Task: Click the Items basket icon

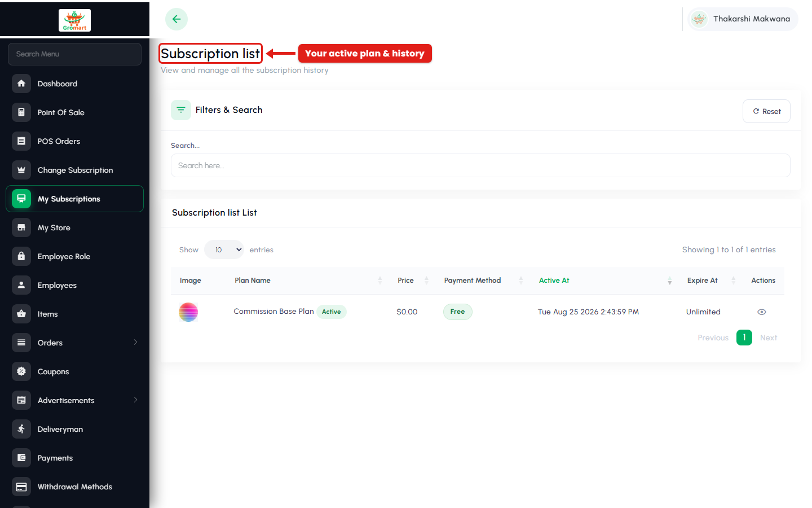Action: pyautogui.click(x=21, y=314)
